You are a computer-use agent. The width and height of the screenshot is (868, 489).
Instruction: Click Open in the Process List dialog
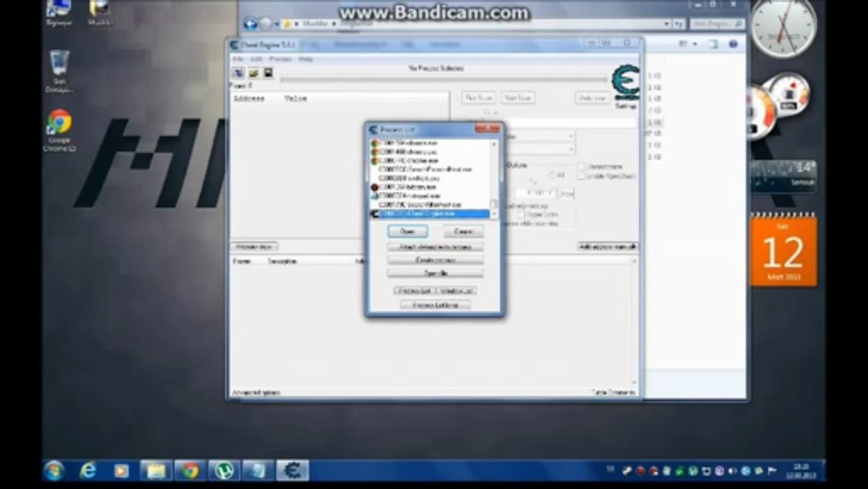pos(408,232)
